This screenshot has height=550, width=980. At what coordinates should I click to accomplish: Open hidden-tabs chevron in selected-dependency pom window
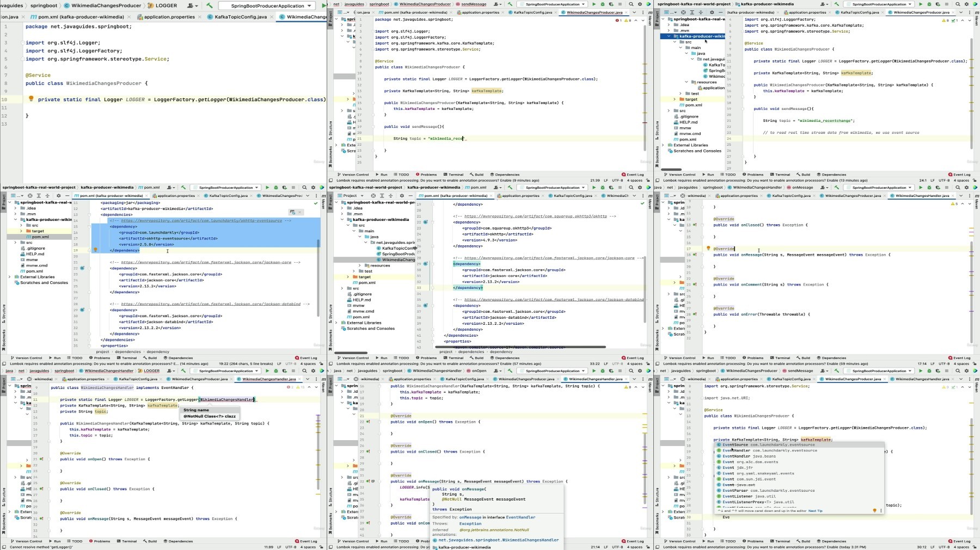tap(308, 196)
